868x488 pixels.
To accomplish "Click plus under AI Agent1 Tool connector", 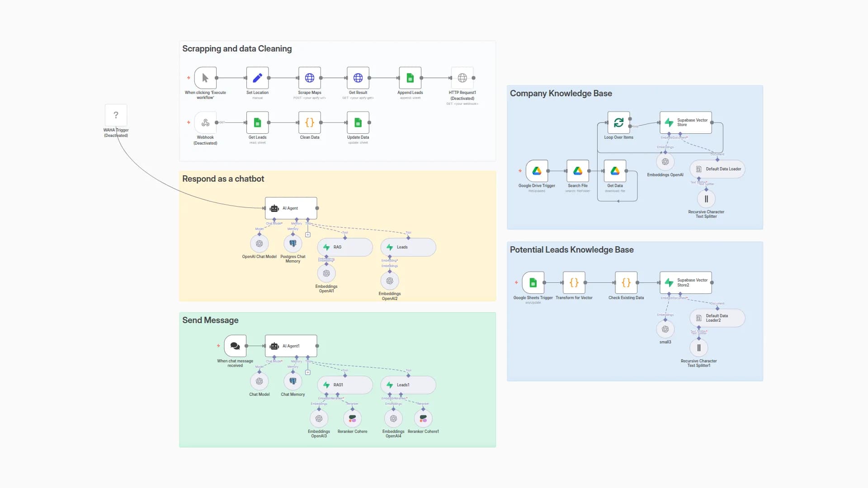I will click(308, 373).
